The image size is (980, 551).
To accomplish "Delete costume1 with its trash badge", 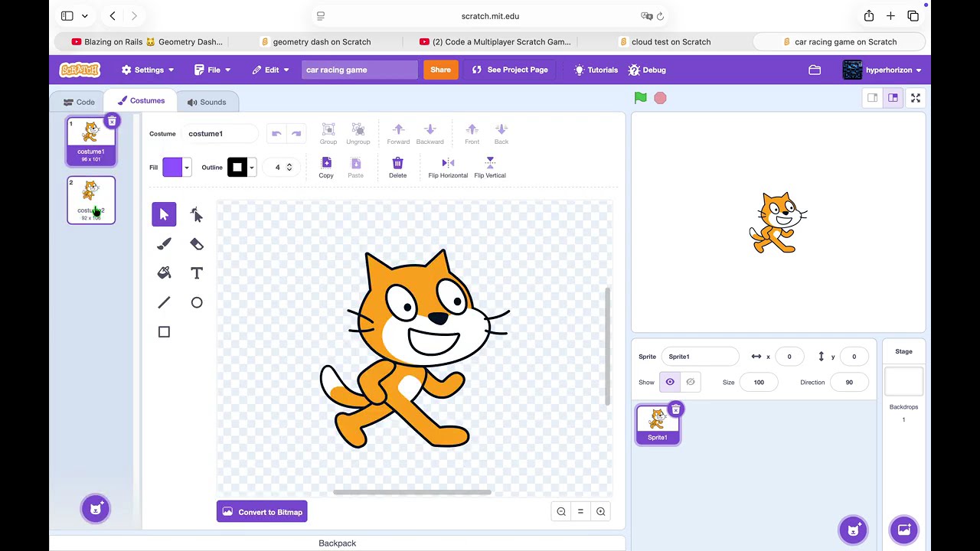I will point(112,121).
